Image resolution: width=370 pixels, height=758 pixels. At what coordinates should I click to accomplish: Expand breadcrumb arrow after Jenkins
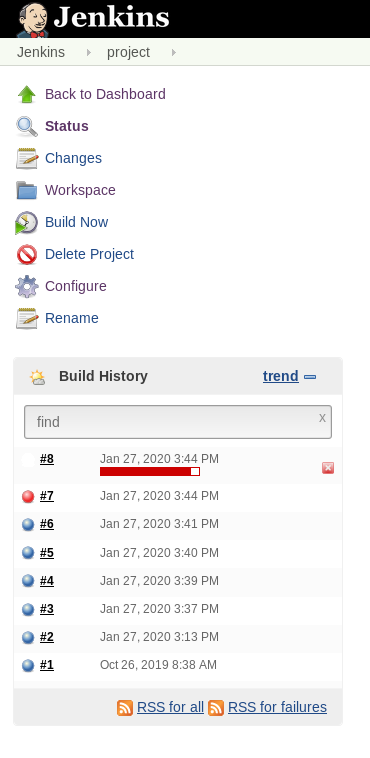tap(89, 52)
